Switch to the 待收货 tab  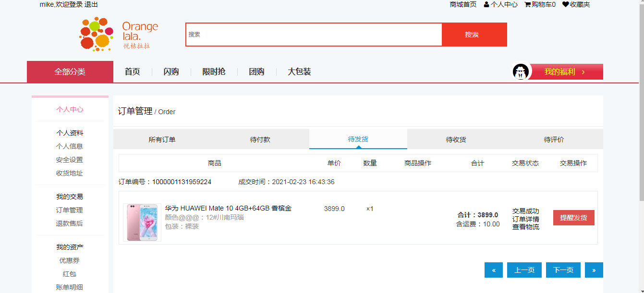pos(456,140)
